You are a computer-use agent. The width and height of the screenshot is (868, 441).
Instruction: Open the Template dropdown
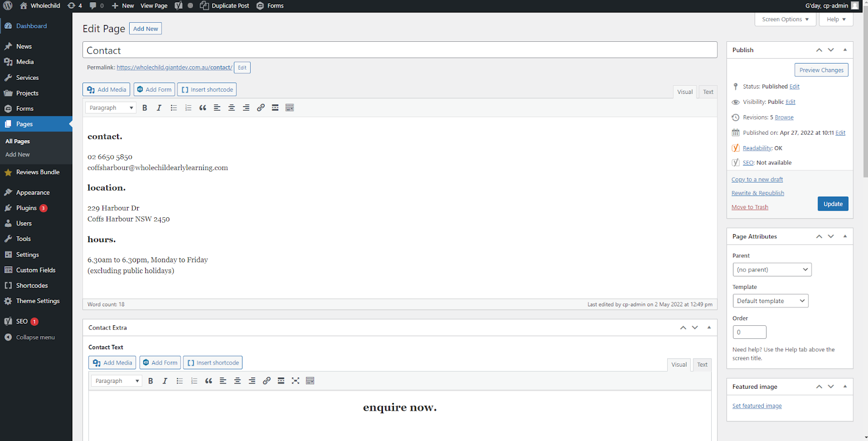(x=770, y=301)
